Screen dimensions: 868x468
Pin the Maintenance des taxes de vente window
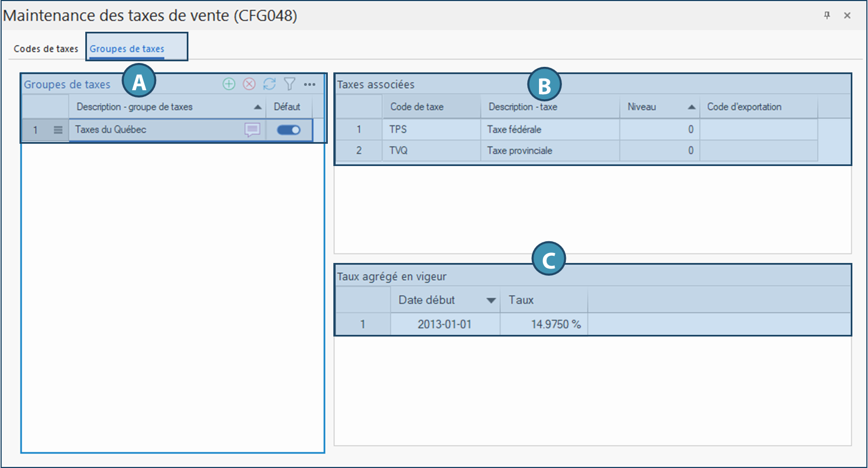827,16
